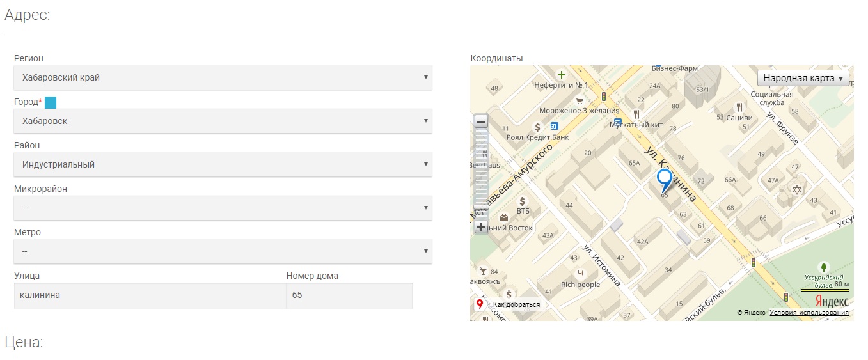Click the Rich people restaurant icon
The image size is (868, 360).
click(x=580, y=274)
